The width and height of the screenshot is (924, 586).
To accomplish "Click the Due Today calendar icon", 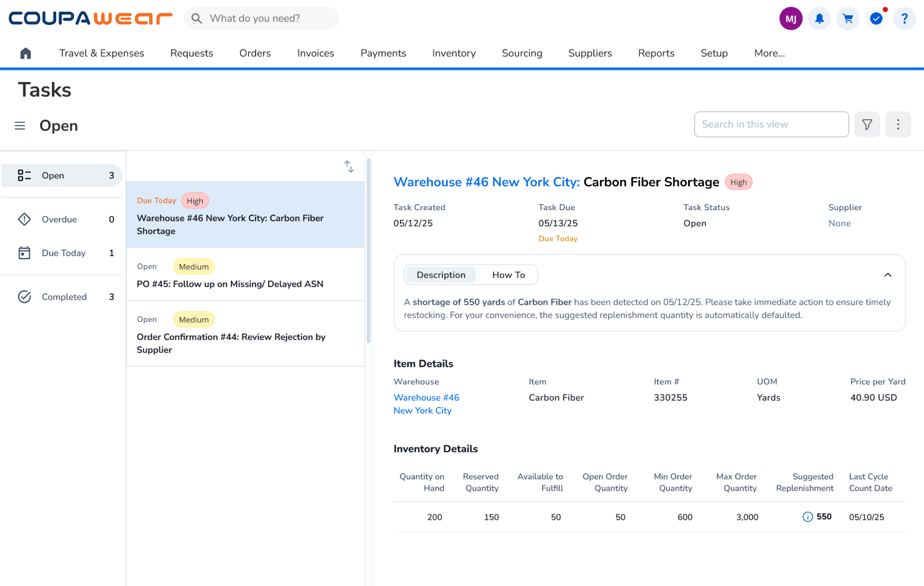I will pos(24,253).
